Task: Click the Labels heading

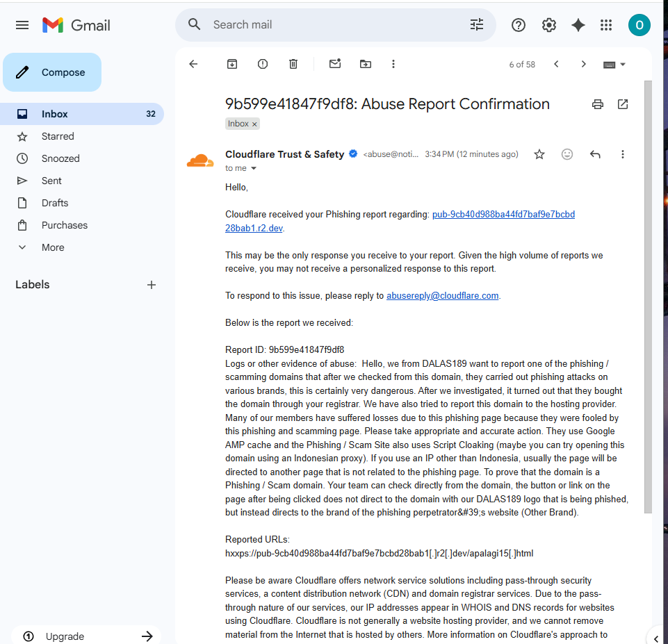Action: tap(33, 285)
